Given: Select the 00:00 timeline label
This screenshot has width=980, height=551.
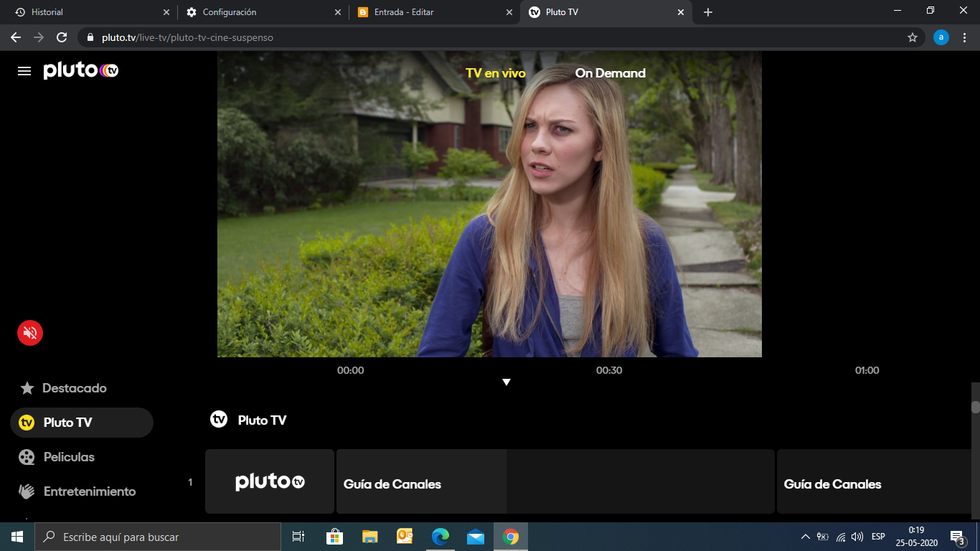Looking at the screenshot, I should tap(351, 371).
